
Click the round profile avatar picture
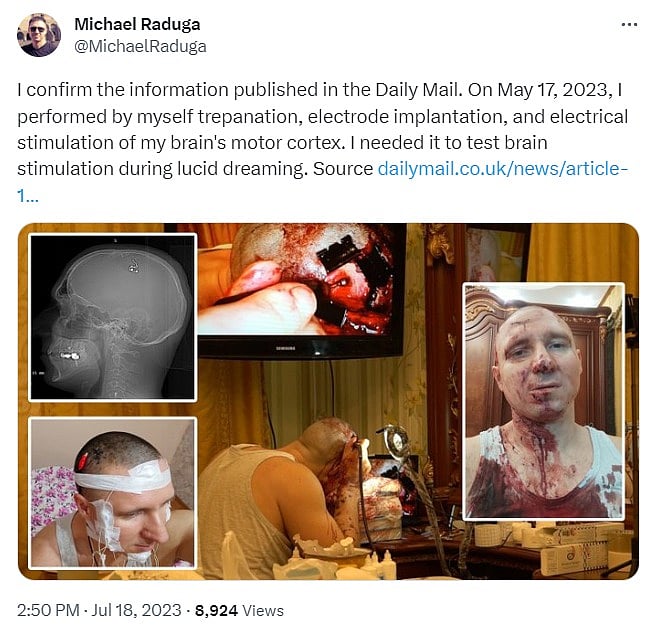click(x=39, y=35)
